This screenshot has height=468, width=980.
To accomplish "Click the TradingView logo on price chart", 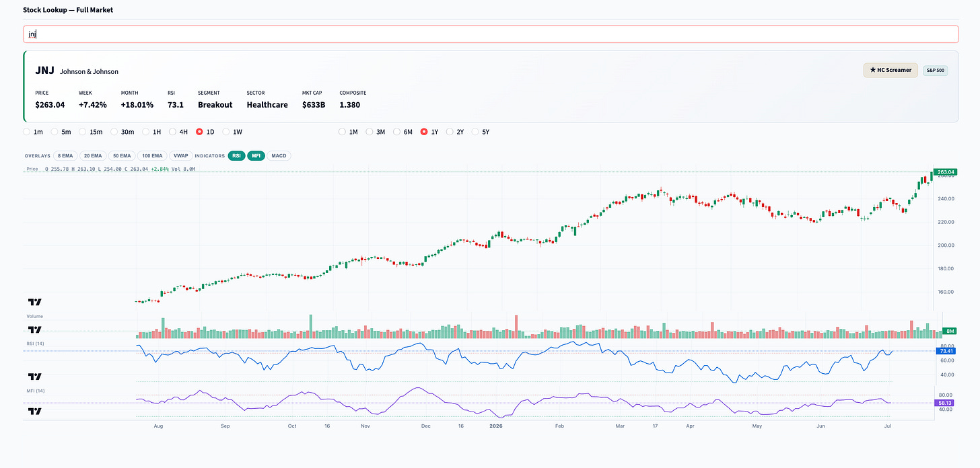I will pyautogui.click(x=35, y=303).
